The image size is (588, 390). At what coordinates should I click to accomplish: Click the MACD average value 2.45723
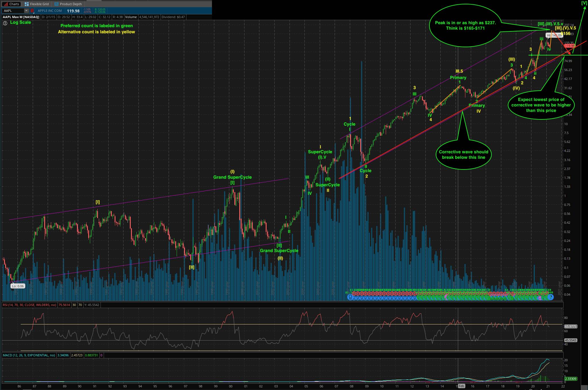coord(77,355)
